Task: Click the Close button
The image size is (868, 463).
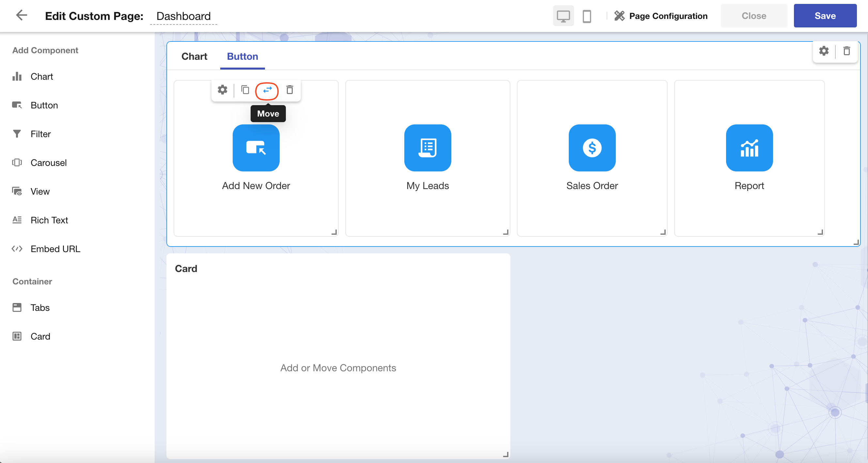Action: [x=754, y=16]
